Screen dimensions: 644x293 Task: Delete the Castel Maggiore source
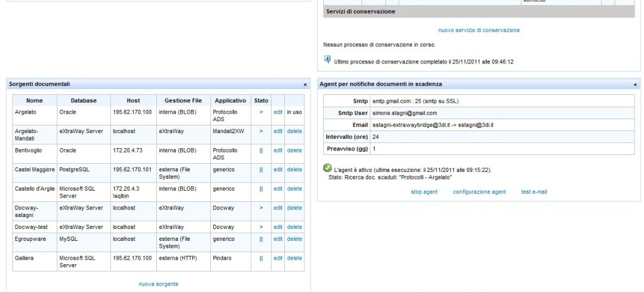coord(294,169)
